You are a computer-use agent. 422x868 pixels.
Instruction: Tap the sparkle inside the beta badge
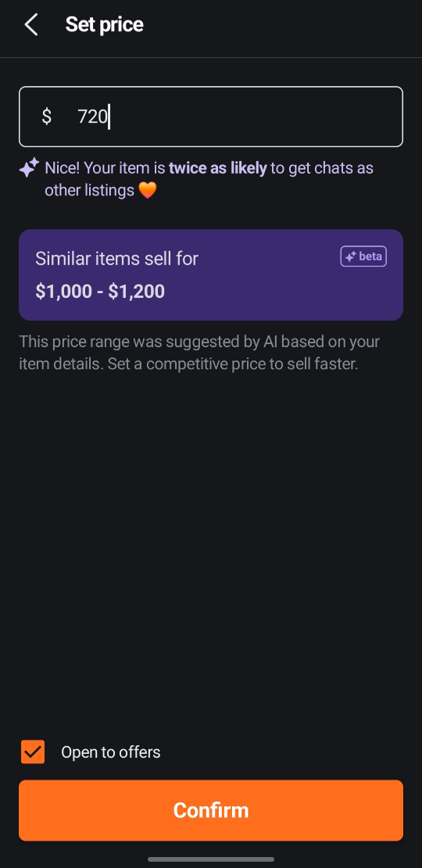pyautogui.click(x=350, y=256)
